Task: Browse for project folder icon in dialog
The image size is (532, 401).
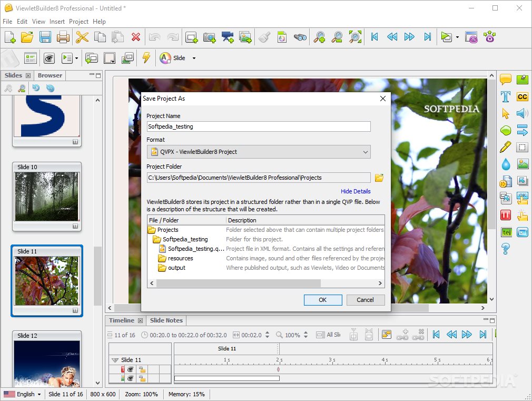Action: (x=379, y=178)
